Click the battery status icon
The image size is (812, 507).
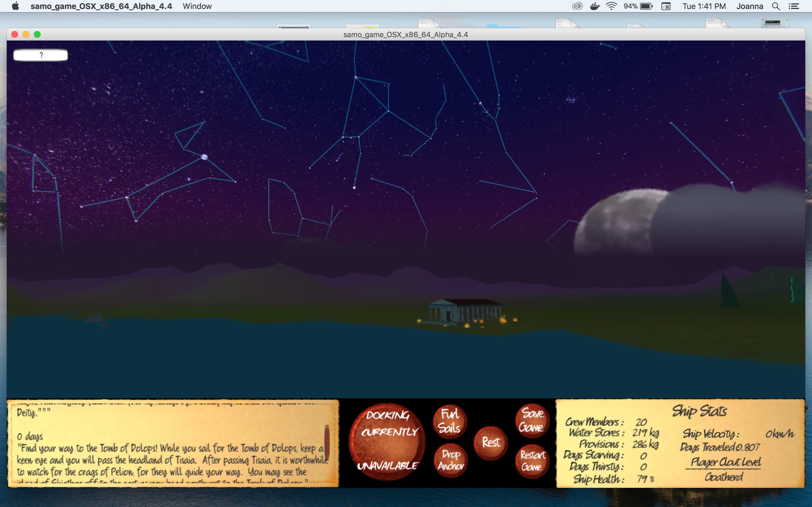pos(646,6)
